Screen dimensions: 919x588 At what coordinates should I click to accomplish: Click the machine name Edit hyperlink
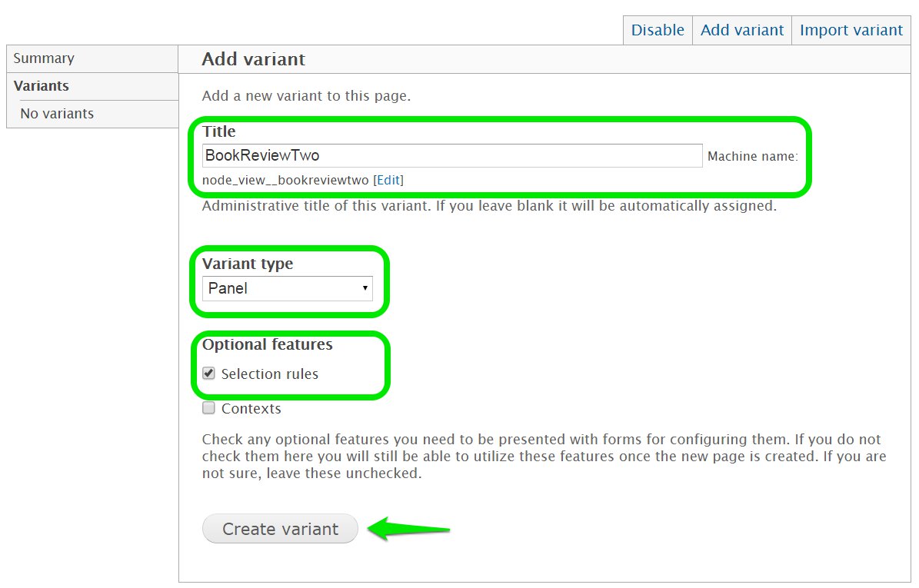click(388, 180)
